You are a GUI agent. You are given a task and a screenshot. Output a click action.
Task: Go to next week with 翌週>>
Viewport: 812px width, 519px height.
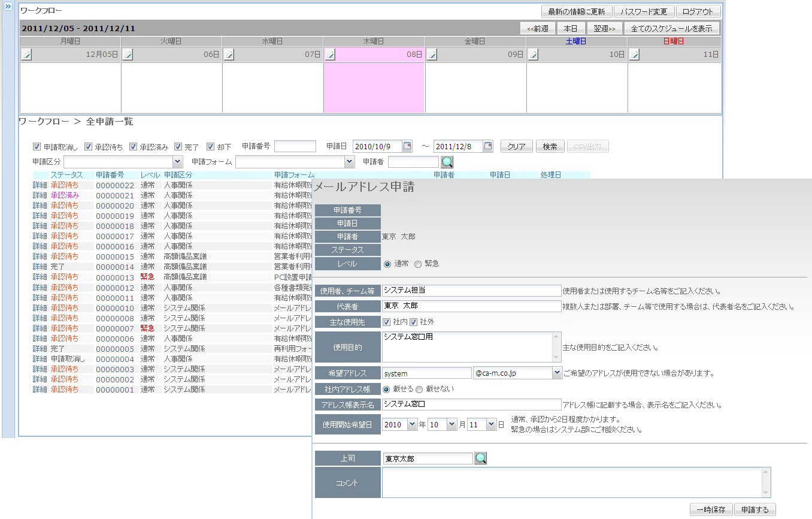click(x=605, y=28)
